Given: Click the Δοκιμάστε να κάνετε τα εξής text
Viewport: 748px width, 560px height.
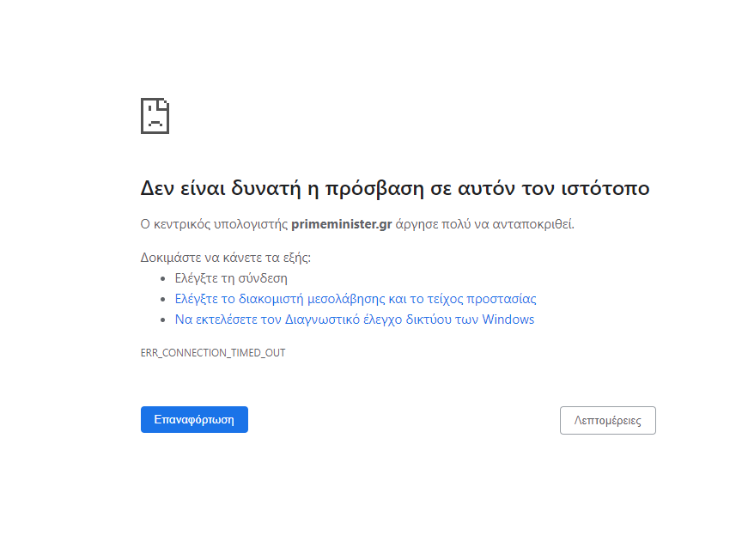Looking at the screenshot, I should [225, 257].
